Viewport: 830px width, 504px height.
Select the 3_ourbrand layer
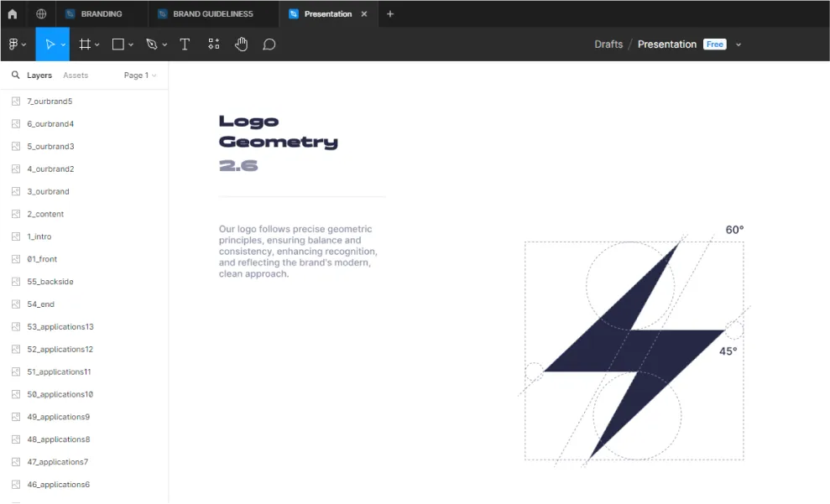[x=48, y=191]
